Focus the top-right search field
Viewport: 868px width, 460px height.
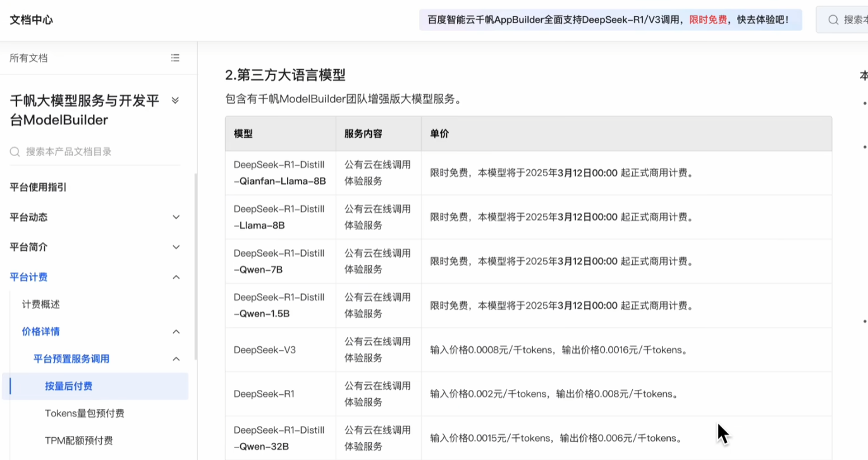(x=842, y=20)
